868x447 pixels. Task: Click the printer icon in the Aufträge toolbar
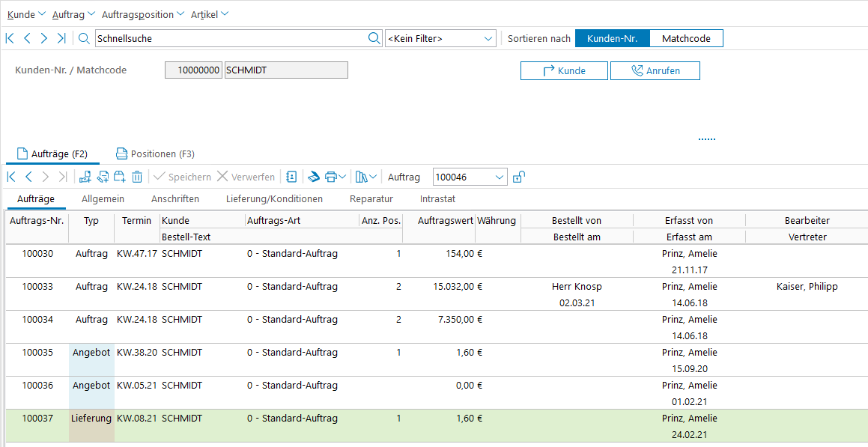[330, 177]
